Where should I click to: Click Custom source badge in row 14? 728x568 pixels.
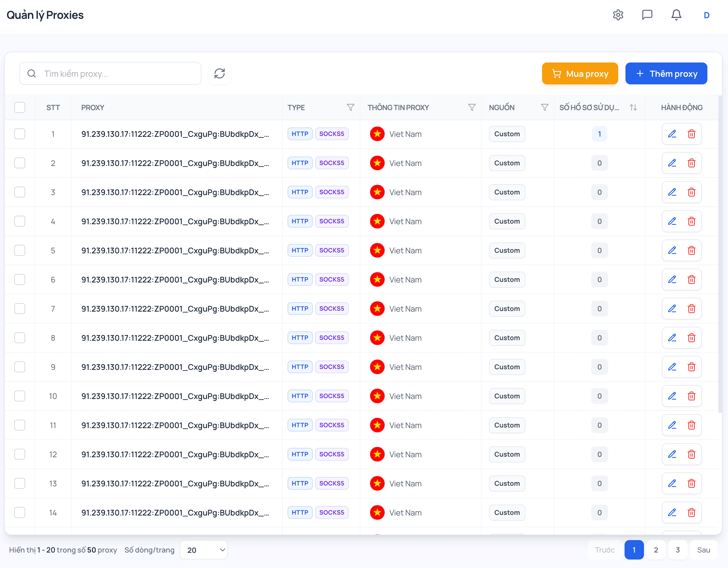[x=507, y=513]
